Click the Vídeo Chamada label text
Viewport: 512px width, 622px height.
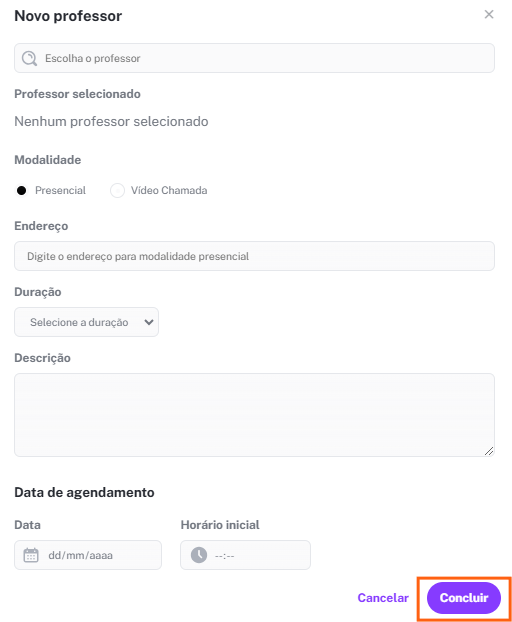(169, 190)
